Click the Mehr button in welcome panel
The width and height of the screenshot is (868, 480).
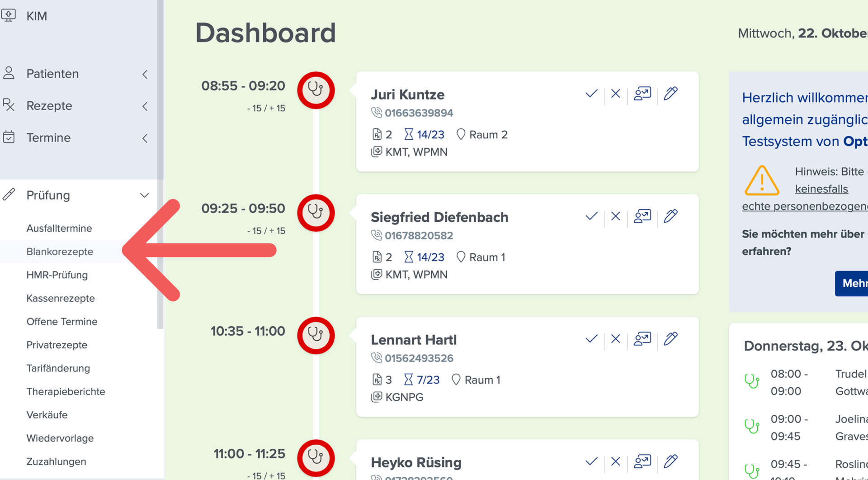click(852, 284)
